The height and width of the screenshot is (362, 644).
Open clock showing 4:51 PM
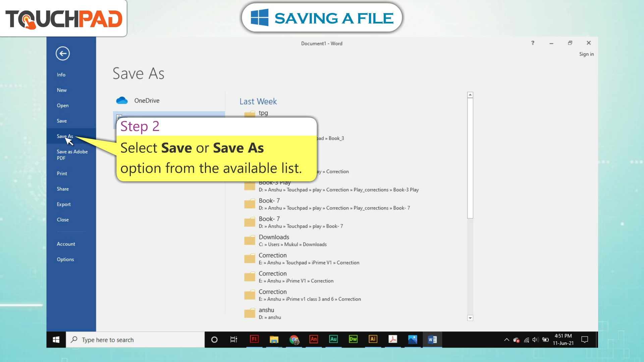[563, 340]
